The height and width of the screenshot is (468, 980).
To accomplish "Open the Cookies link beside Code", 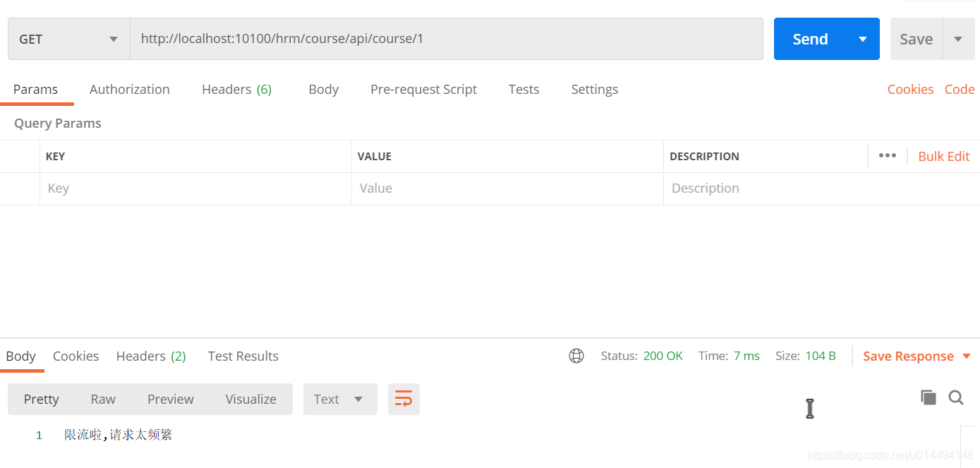I will click(910, 90).
